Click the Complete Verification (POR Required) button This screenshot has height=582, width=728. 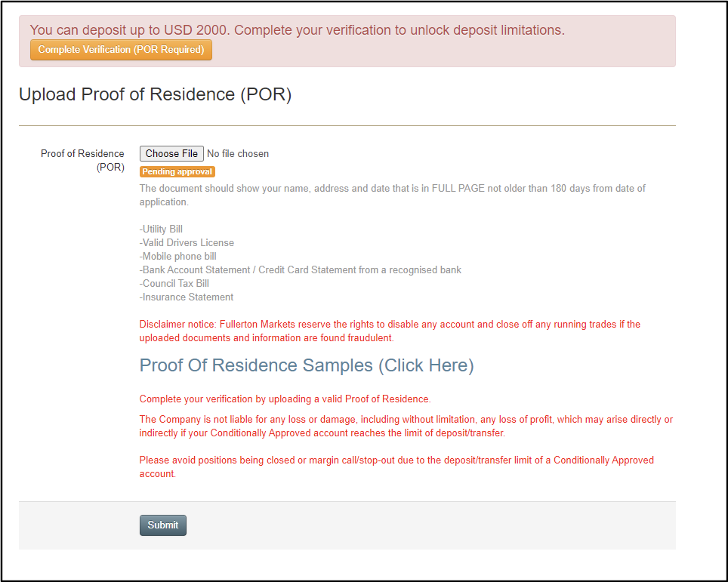click(121, 50)
